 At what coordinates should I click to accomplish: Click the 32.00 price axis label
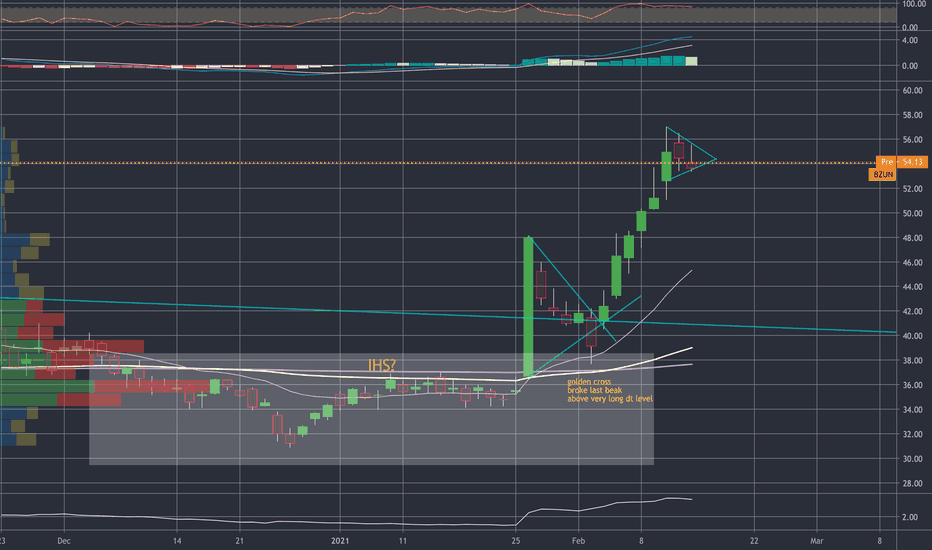coord(912,434)
